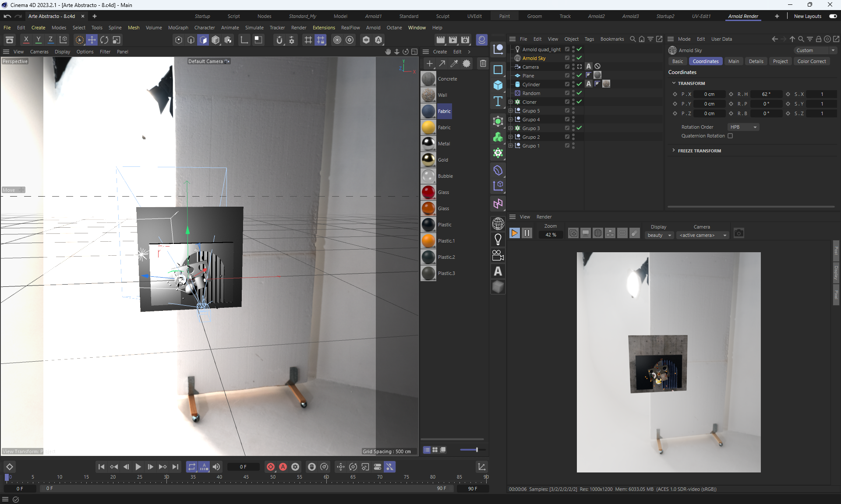Toggle Cloner enable checkmark

click(579, 102)
